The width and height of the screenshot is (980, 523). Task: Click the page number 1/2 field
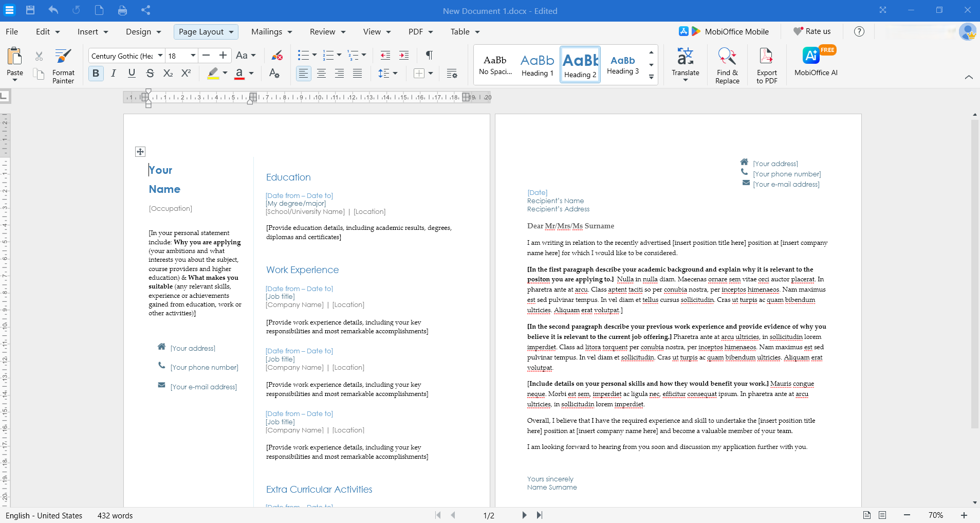coord(489,516)
